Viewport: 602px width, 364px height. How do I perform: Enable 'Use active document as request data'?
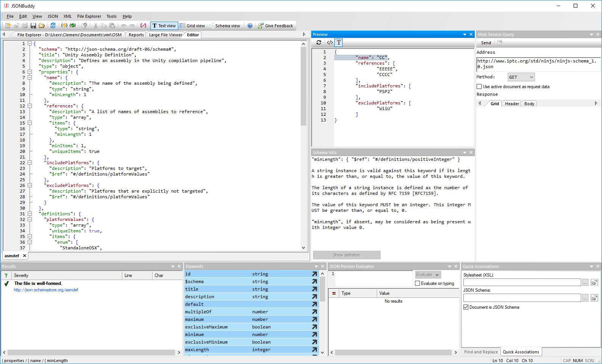(x=479, y=87)
